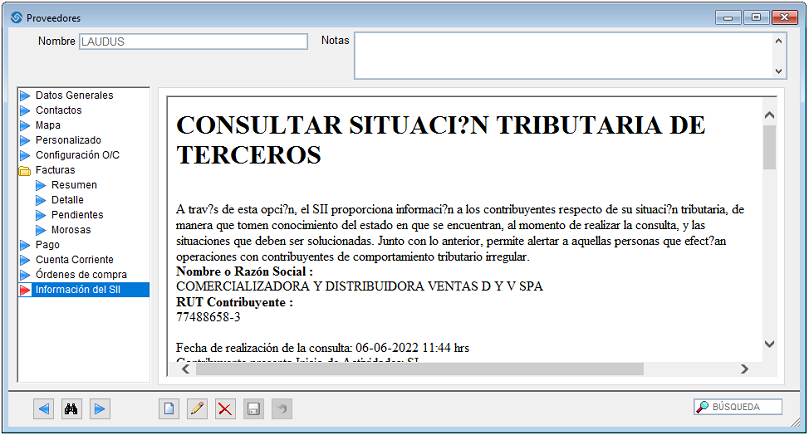Show the Mapa section
Screen dimensions: 809x435
[x=48, y=125]
